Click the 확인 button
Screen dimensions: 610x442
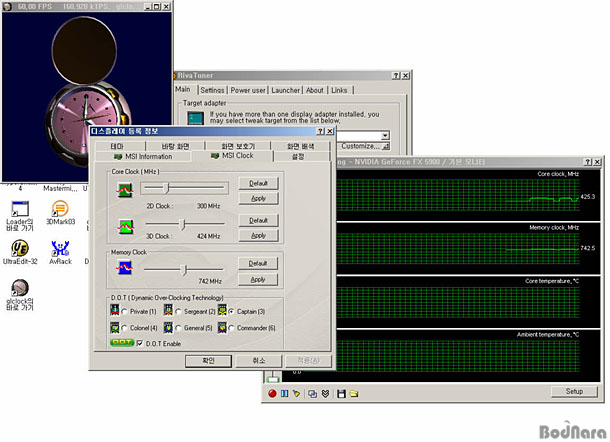click(x=208, y=361)
